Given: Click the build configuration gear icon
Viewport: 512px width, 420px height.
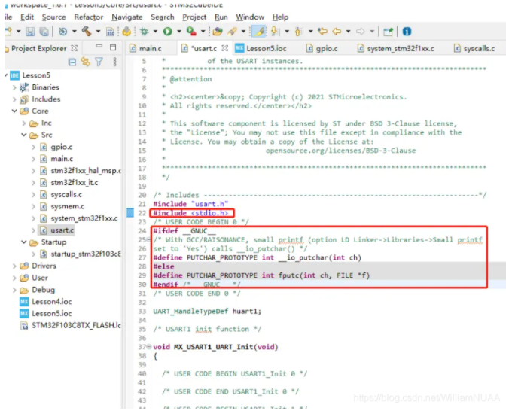Looking at the screenshot, I should [x=62, y=32].
